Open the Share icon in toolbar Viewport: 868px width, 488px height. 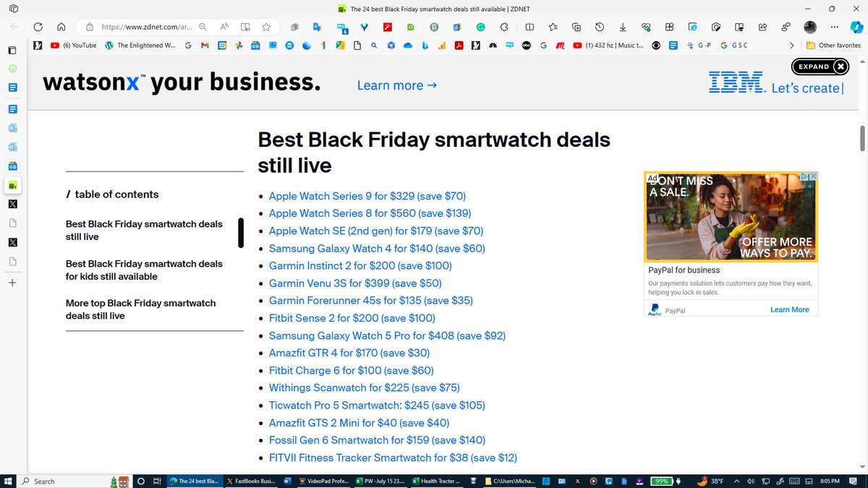click(762, 27)
